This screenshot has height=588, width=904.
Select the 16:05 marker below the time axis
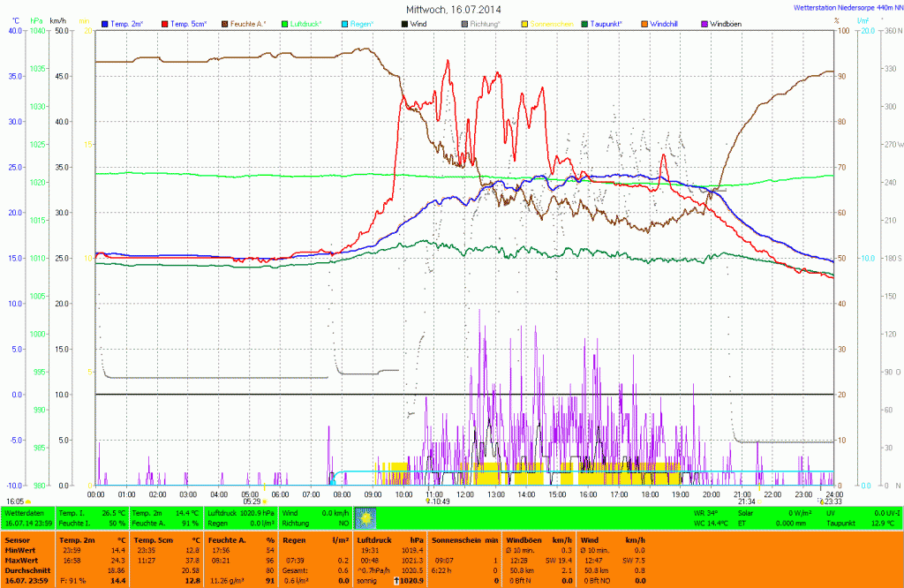pyautogui.click(x=18, y=501)
